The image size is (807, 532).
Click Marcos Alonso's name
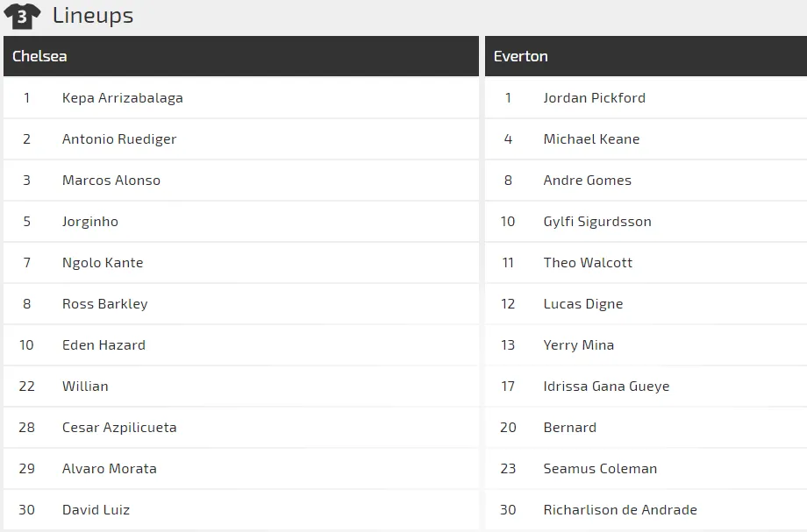pos(111,180)
